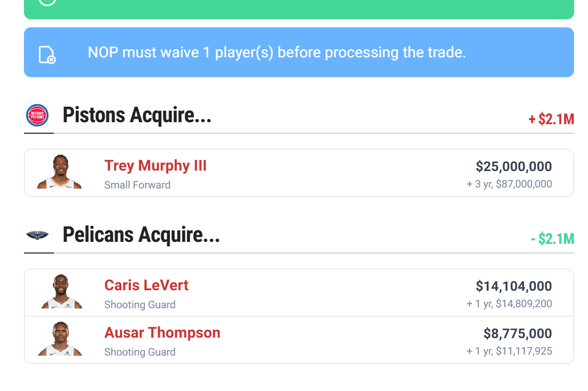Select the NOP must waive player notice
The height and width of the screenshot is (391, 588).
[277, 52]
